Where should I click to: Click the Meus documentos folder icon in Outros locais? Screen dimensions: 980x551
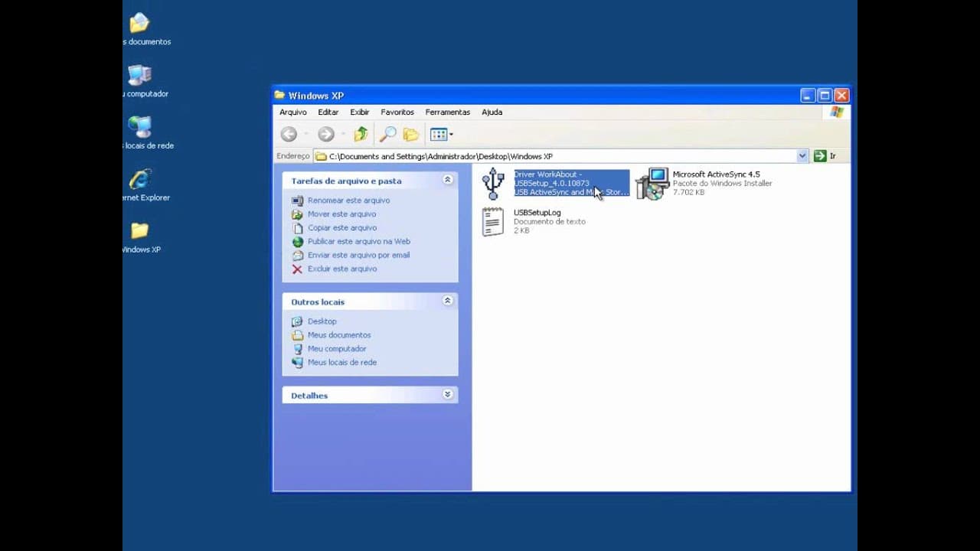click(x=297, y=335)
